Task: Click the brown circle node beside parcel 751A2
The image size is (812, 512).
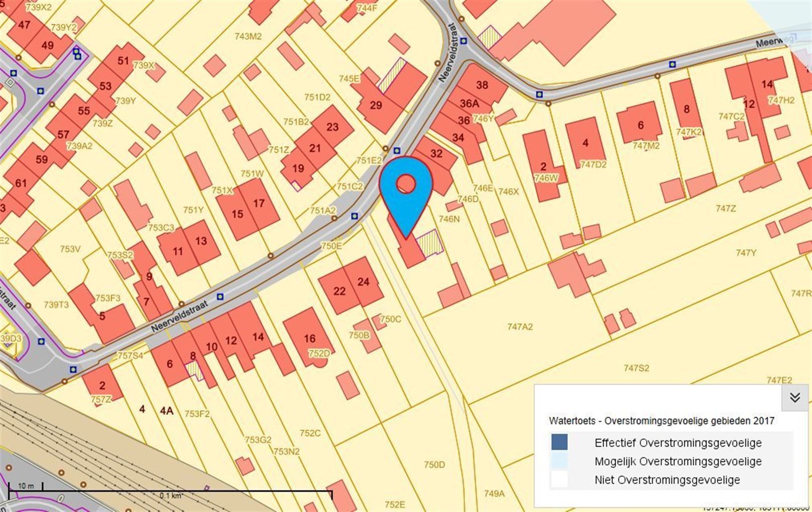Action: (x=334, y=218)
